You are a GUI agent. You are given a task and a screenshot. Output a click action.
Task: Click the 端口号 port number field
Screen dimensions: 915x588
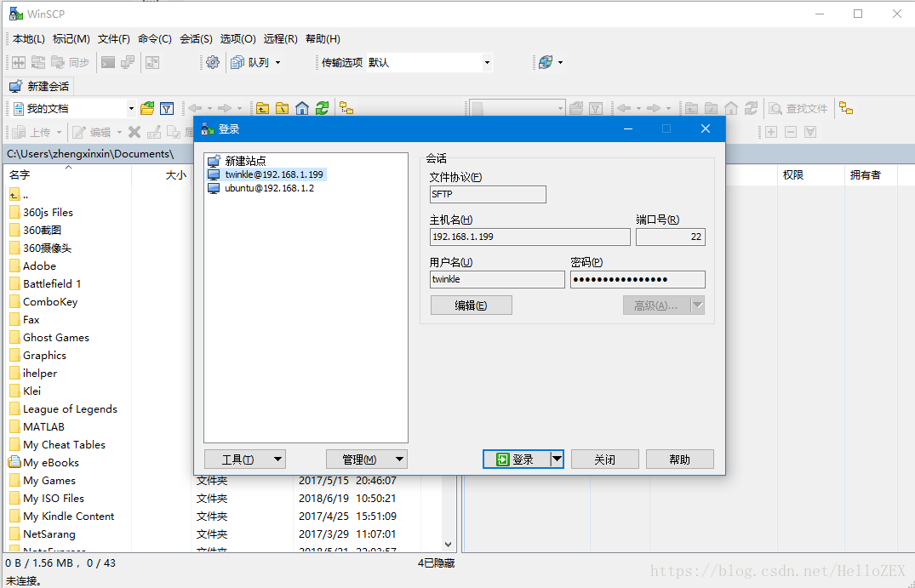pyautogui.click(x=671, y=237)
